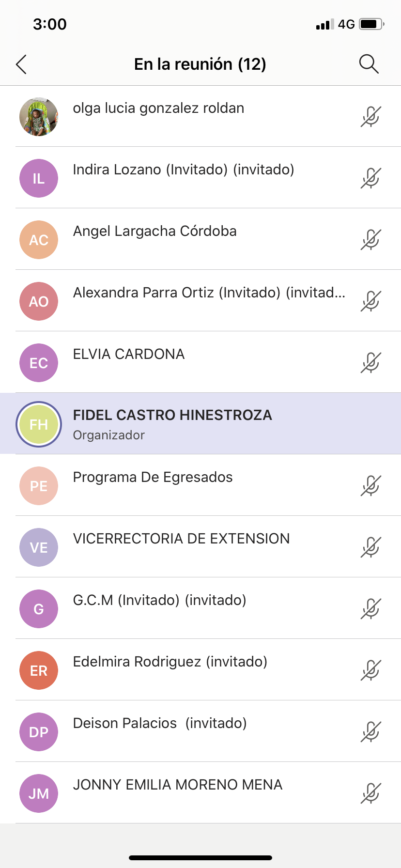The height and width of the screenshot is (868, 401).
Task: Tap muted mic icon for ELVIA CARDONA
Action: point(371,363)
